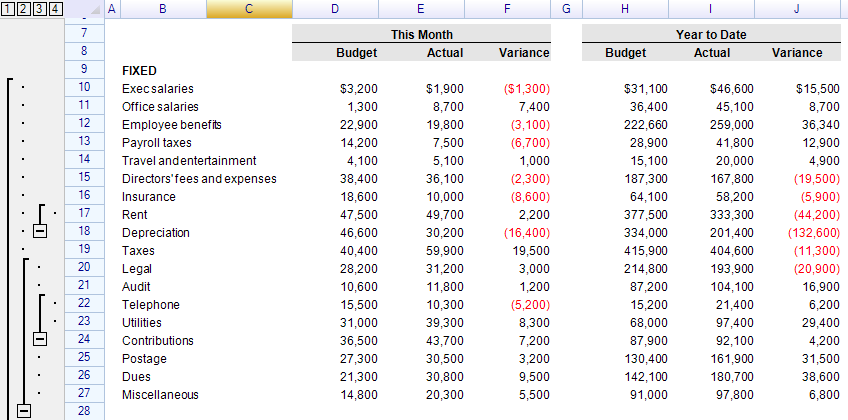Screen dimensions: 848x420
Task: Select the Year to Date header cell
Action: (711, 35)
